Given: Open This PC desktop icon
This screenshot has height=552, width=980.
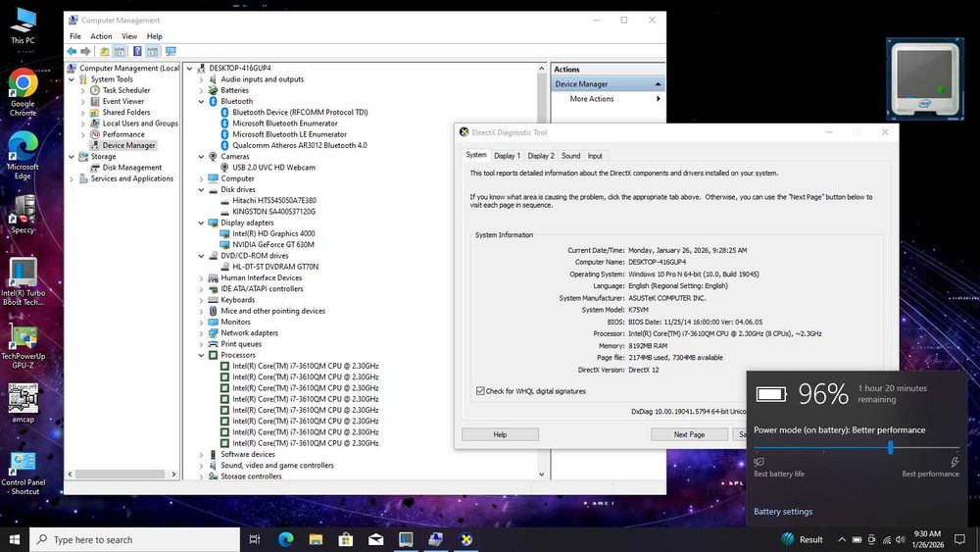Looking at the screenshot, I should point(24,25).
